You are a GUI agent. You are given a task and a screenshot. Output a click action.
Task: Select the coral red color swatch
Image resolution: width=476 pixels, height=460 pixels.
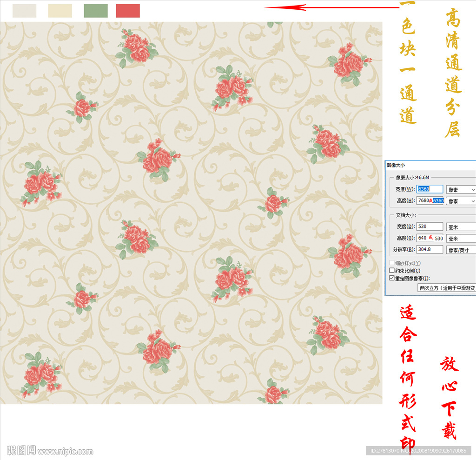[128, 11]
